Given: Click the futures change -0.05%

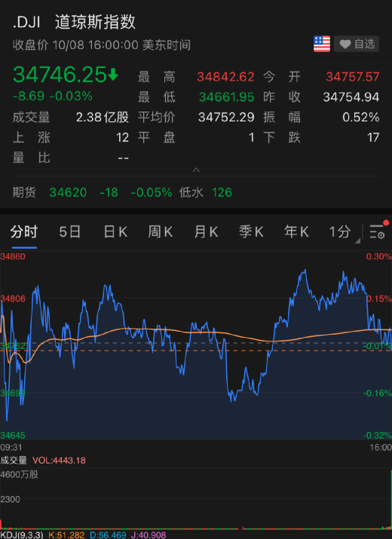Looking at the screenshot, I should pos(152,192).
